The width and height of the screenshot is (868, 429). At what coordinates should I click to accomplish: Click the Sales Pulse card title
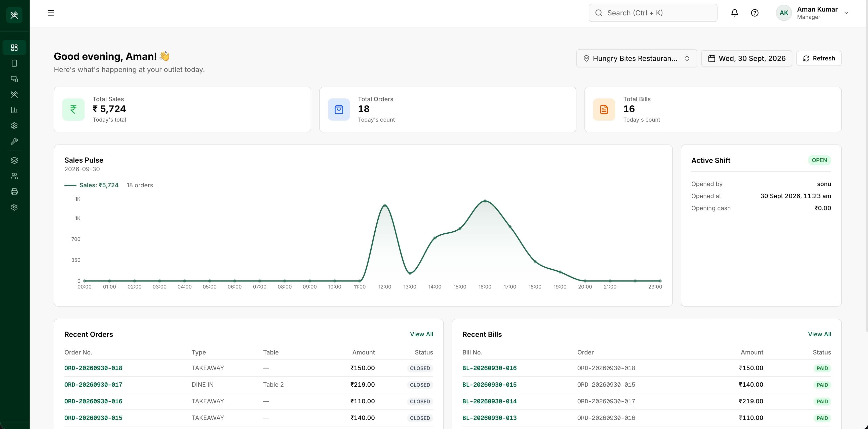coord(84,160)
